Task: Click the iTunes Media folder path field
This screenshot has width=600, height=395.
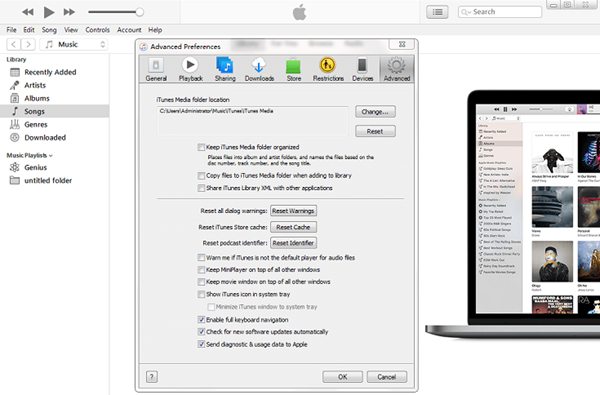Action: click(x=252, y=121)
